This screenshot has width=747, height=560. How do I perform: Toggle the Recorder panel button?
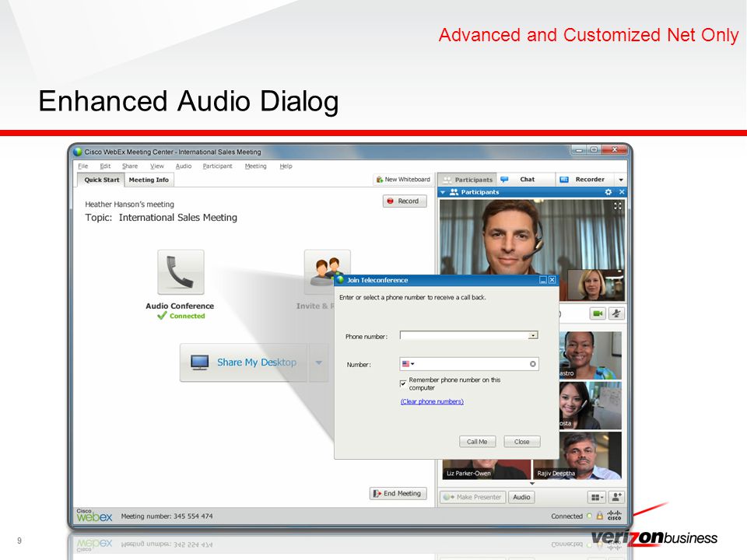[x=584, y=180]
